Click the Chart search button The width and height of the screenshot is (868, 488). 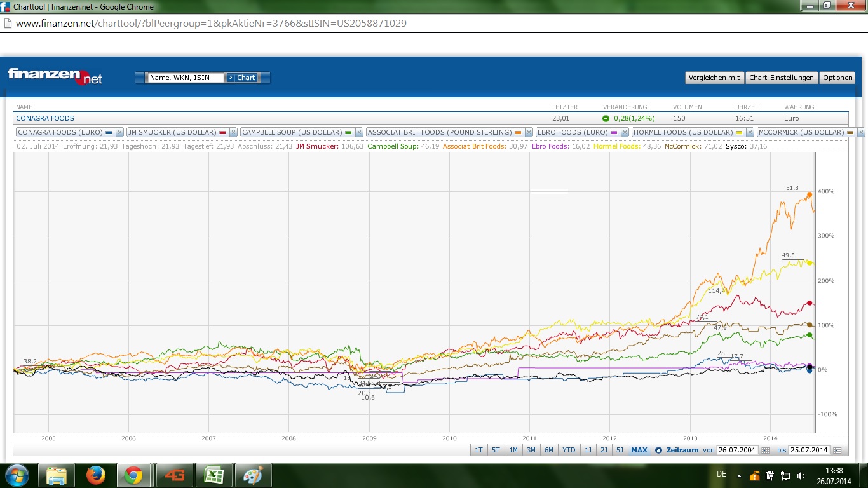point(241,78)
